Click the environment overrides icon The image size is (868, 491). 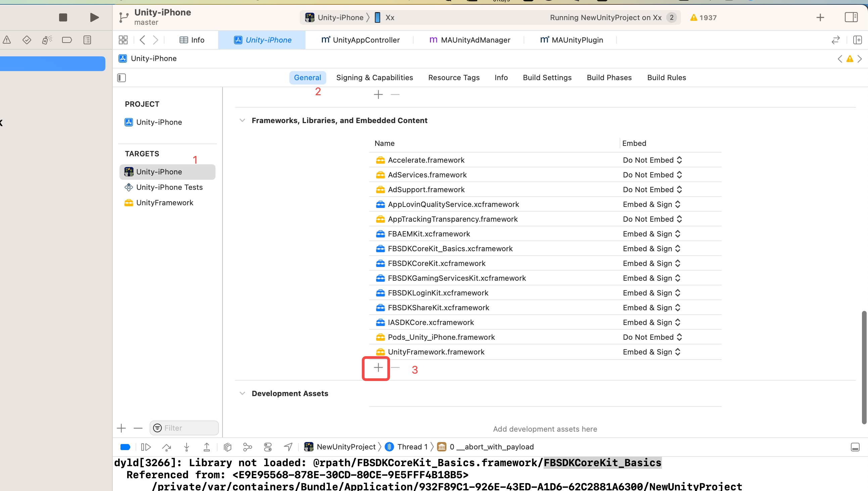(x=268, y=447)
